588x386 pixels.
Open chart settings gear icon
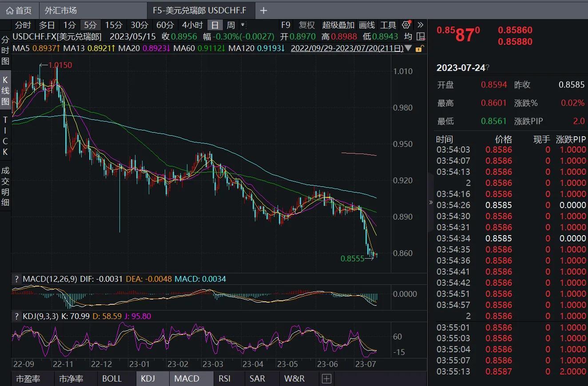406,25
